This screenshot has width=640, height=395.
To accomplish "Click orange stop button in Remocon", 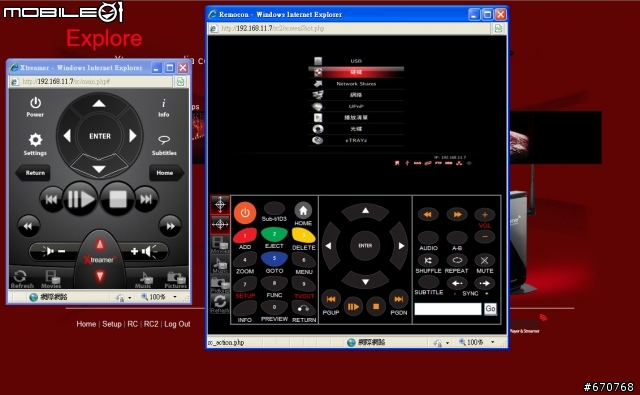I will [x=376, y=306].
